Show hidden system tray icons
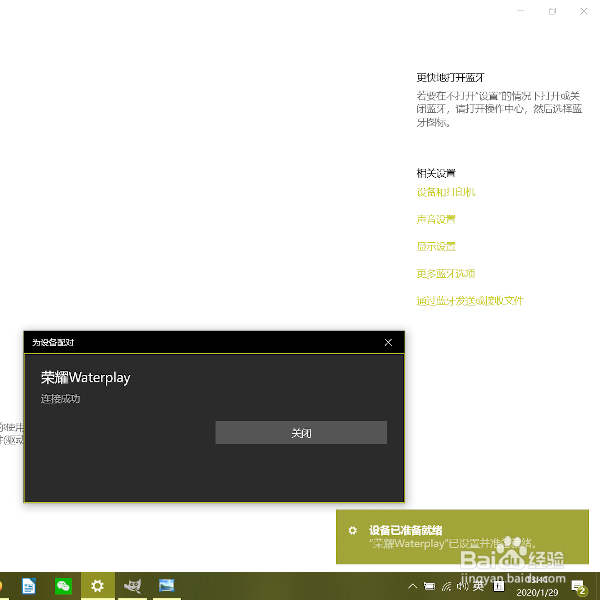 (x=412, y=585)
